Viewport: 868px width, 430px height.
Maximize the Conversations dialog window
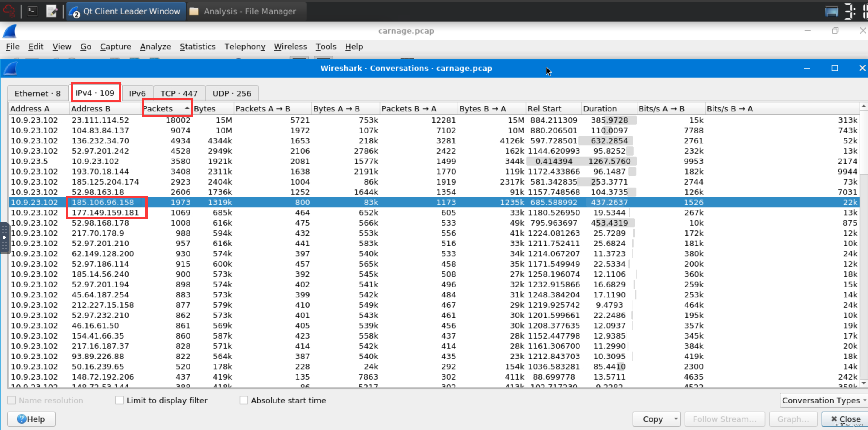(834, 69)
